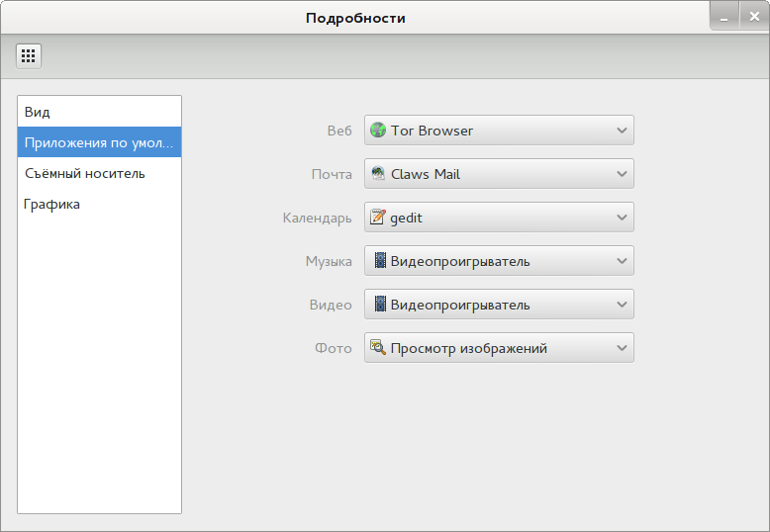Viewport: 770px width, 532px height.
Task: Click the Музыка label
Action: pos(329,261)
